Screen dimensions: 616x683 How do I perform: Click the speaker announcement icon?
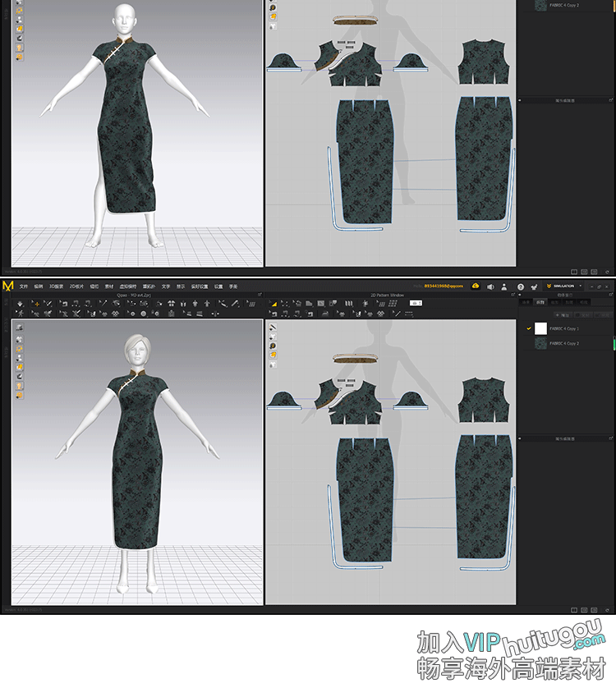coord(490,286)
